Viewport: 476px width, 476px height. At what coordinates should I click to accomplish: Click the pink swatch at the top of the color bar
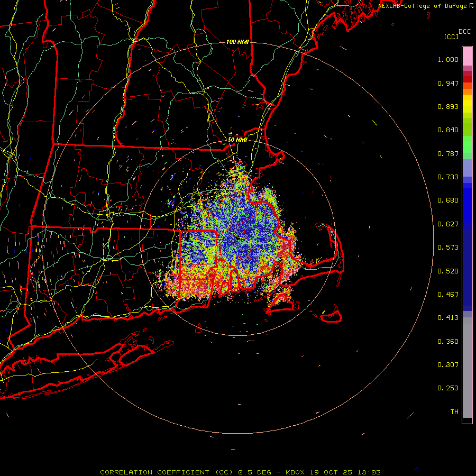pyautogui.click(x=467, y=56)
